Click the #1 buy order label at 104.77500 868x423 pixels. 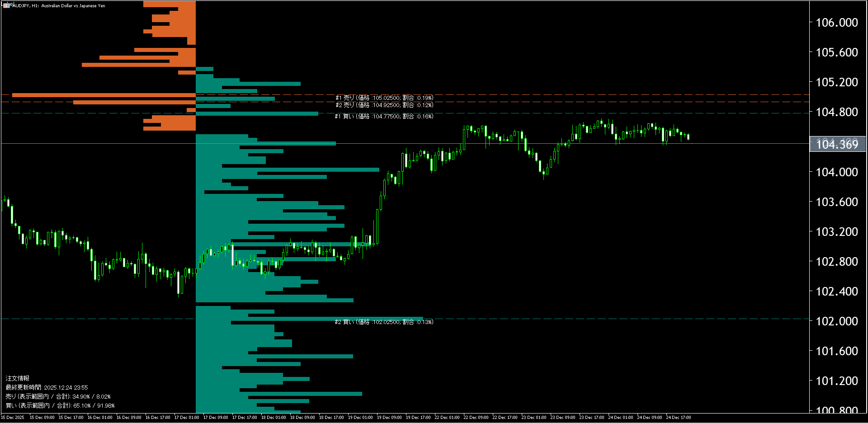[384, 116]
